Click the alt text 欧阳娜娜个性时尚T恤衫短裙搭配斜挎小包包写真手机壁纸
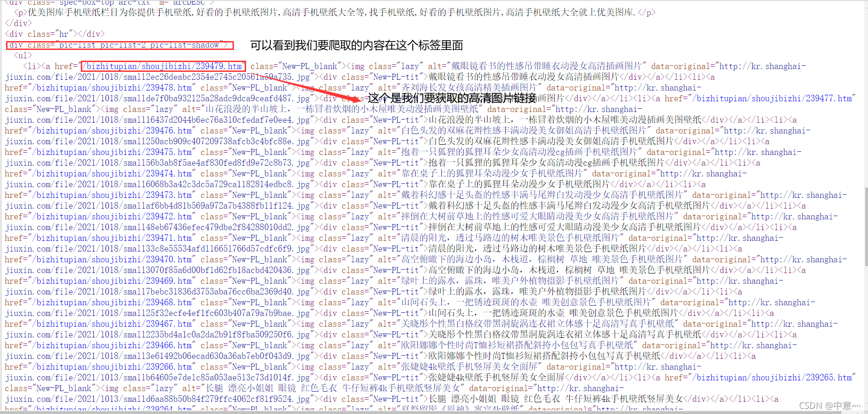The height and width of the screenshot is (414, 868). coord(516,345)
